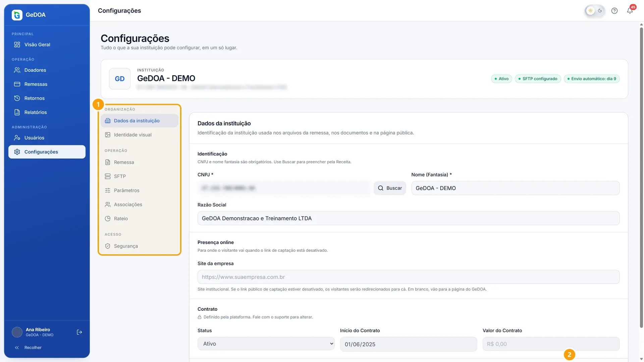The height and width of the screenshot is (362, 644).
Task: Open Visão Geral dashboard icon
Action: coord(17,45)
